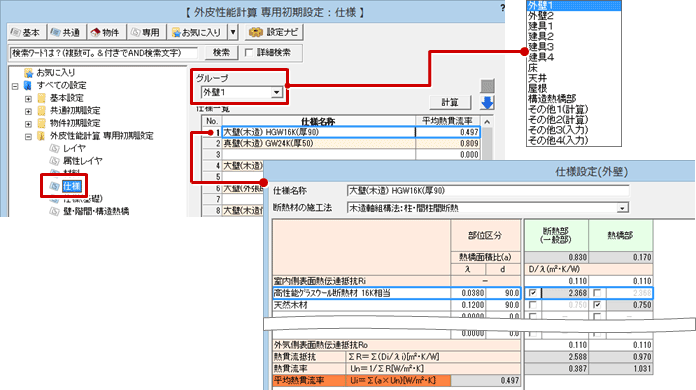Expand the 物件初期設定 tree node
696x390 pixels.
click(x=28, y=124)
